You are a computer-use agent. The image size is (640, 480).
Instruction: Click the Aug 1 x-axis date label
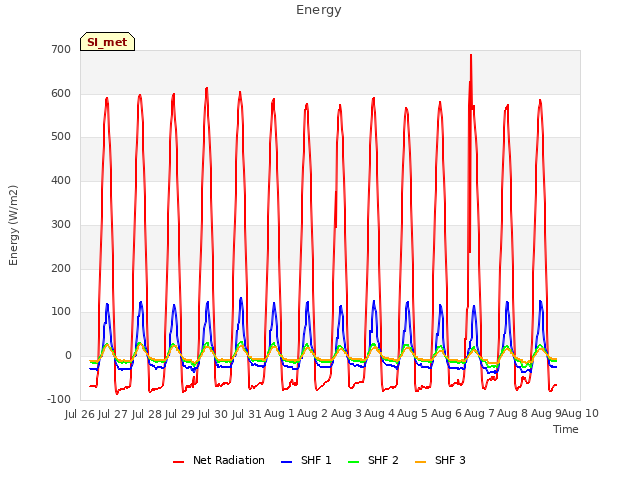click(x=279, y=414)
